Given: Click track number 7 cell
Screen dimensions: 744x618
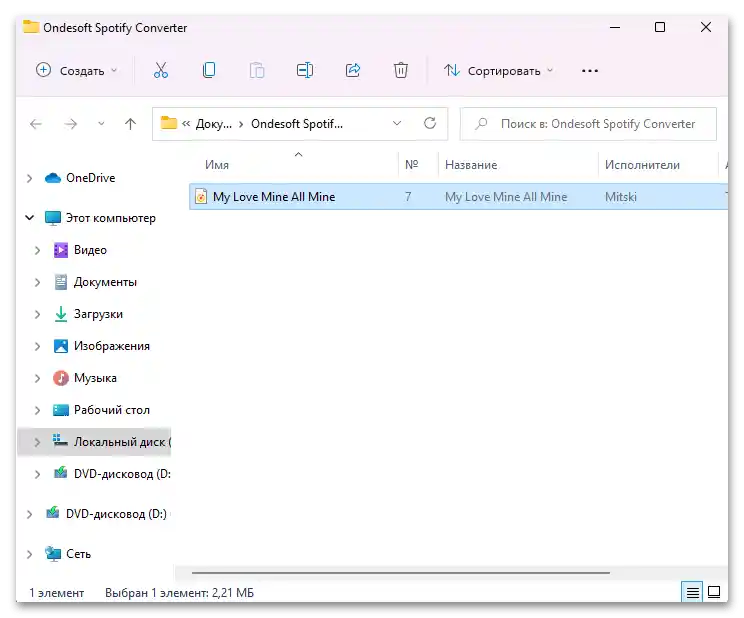Looking at the screenshot, I should click(408, 197).
